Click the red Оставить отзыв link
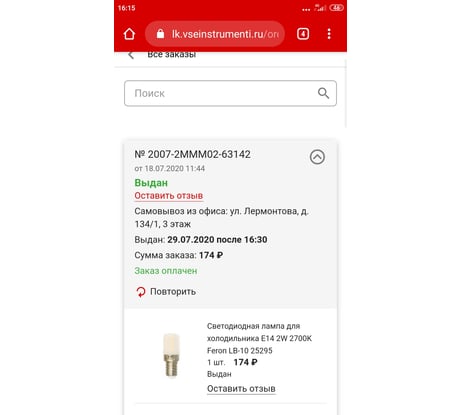The width and height of the screenshot is (461, 415). pyautogui.click(x=169, y=196)
